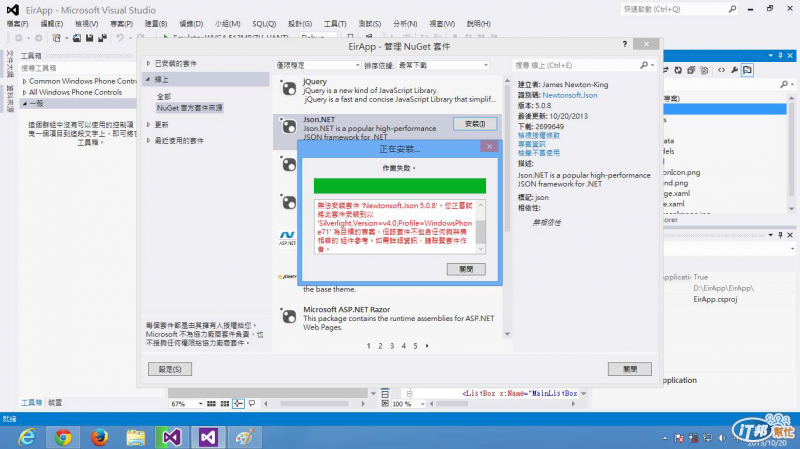Click 關閉 button in the 正在安裝 dialog
This screenshot has width=800, height=449.
click(466, 269)
